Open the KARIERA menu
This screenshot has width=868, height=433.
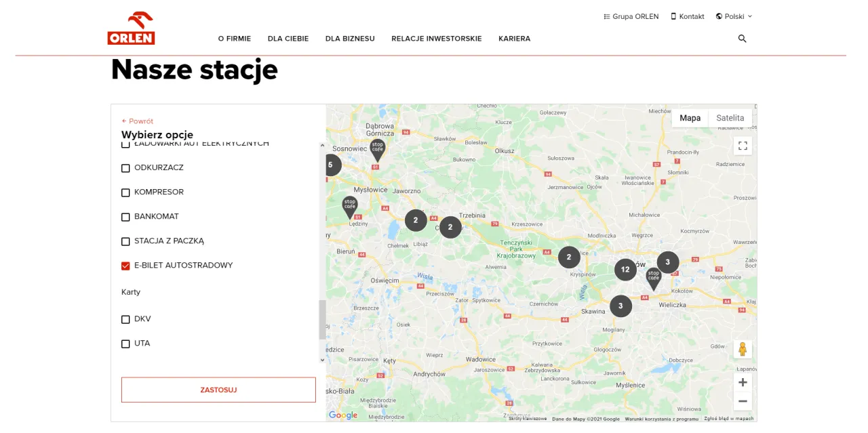pos(515,39)
